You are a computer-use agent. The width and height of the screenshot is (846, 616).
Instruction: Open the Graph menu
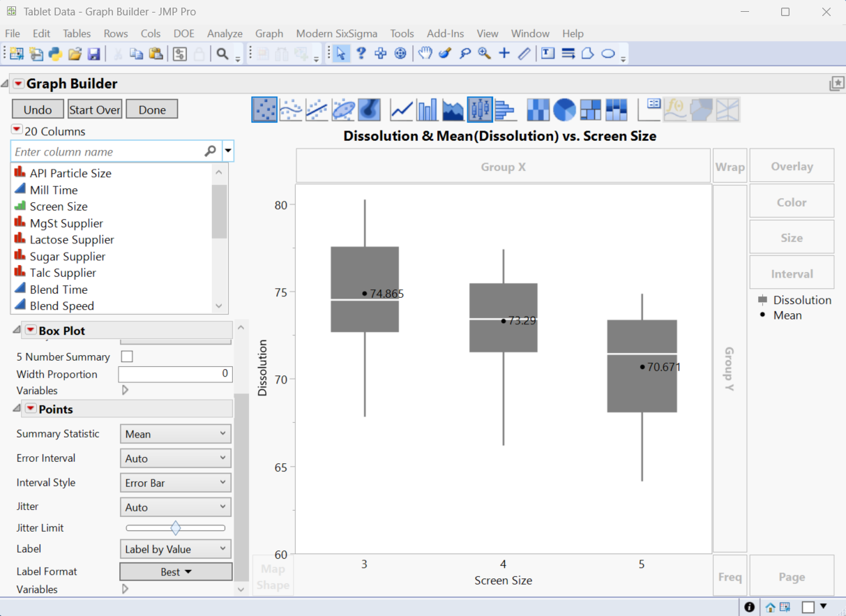tap(269, 33)
